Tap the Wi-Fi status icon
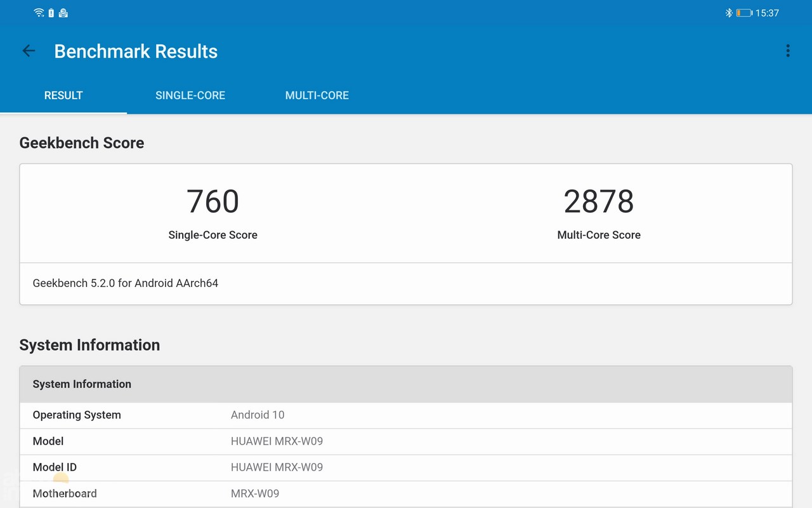Screen dimensions: 812x508 tap(39, 13)
